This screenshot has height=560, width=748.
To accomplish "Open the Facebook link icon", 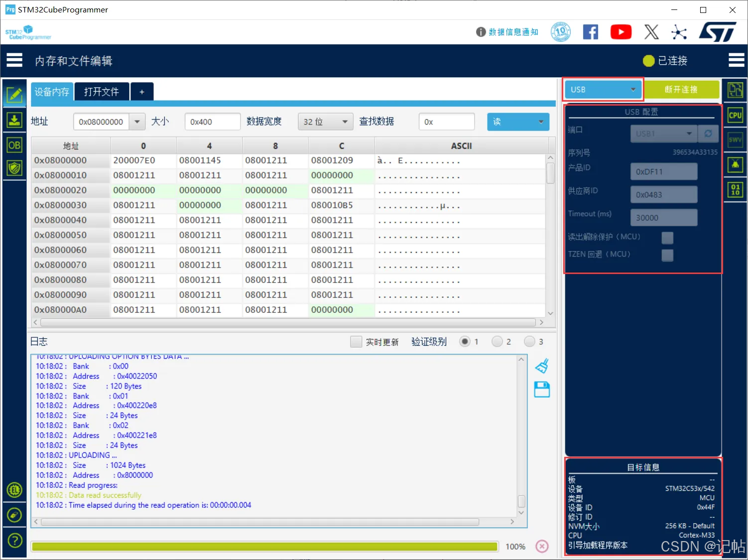I will point(591,32).
